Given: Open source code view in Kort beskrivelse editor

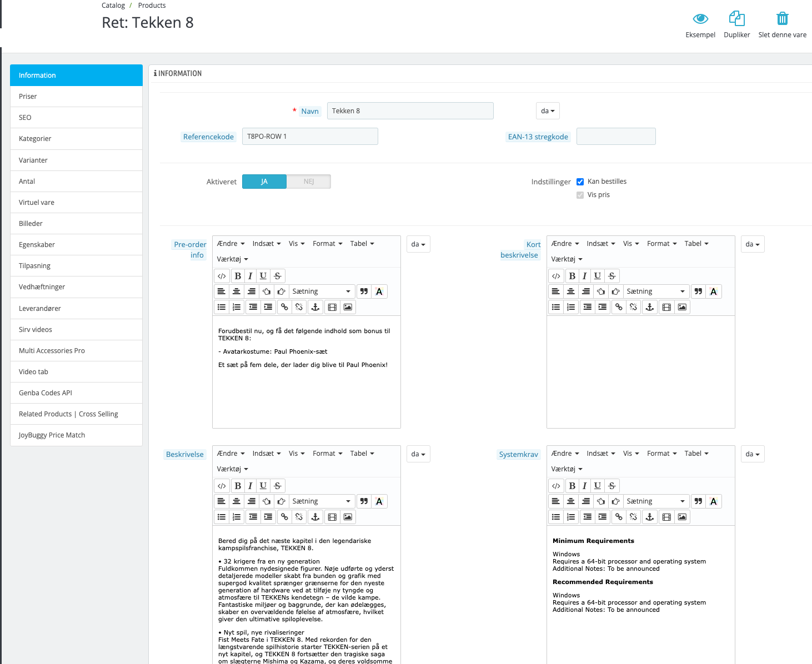Looking at the screenshot, I should [556, 276].
